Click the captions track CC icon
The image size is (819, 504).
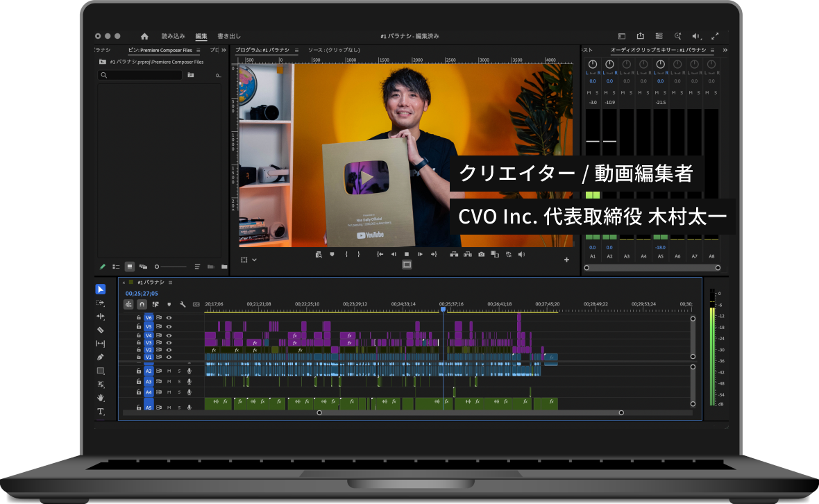[196, 305]
